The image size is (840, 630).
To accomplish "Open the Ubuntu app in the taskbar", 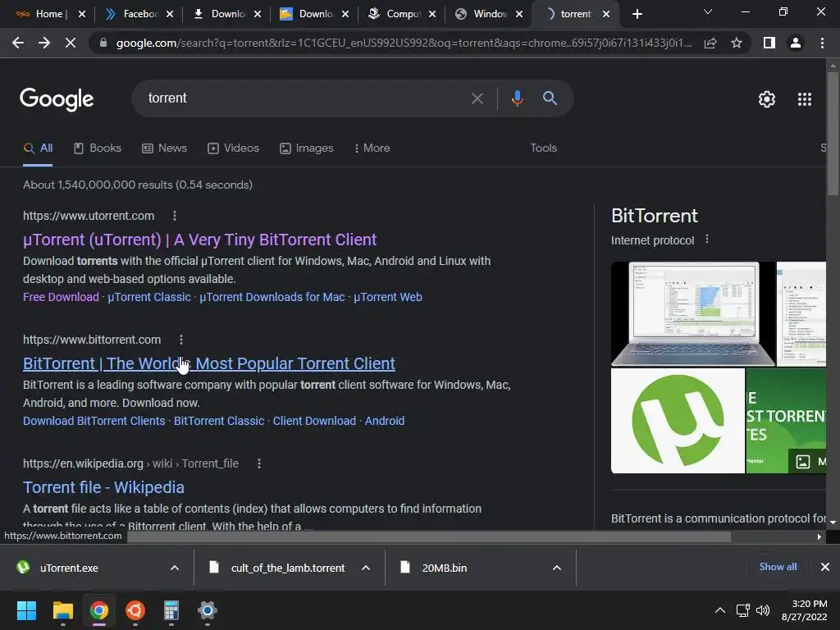I will [x=135, y=610].
